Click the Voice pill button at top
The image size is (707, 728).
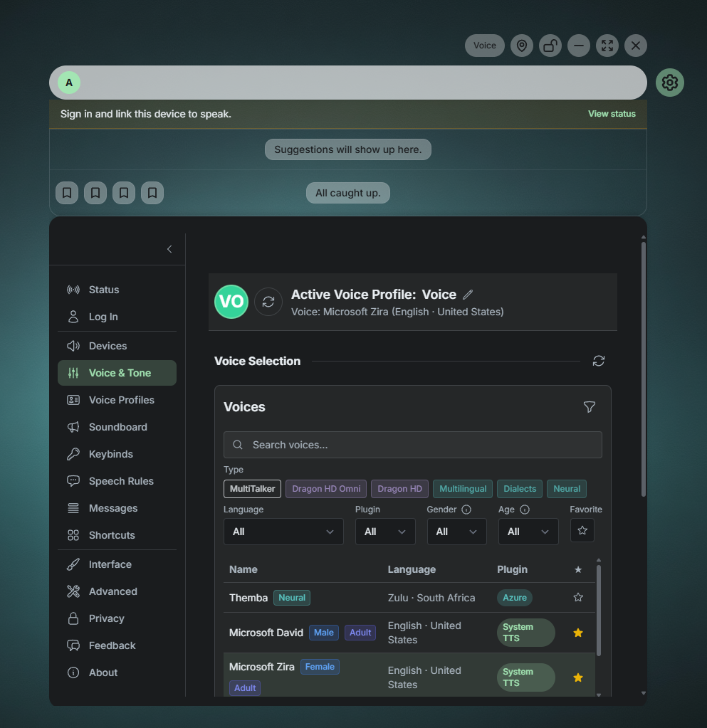pos(484,46)
